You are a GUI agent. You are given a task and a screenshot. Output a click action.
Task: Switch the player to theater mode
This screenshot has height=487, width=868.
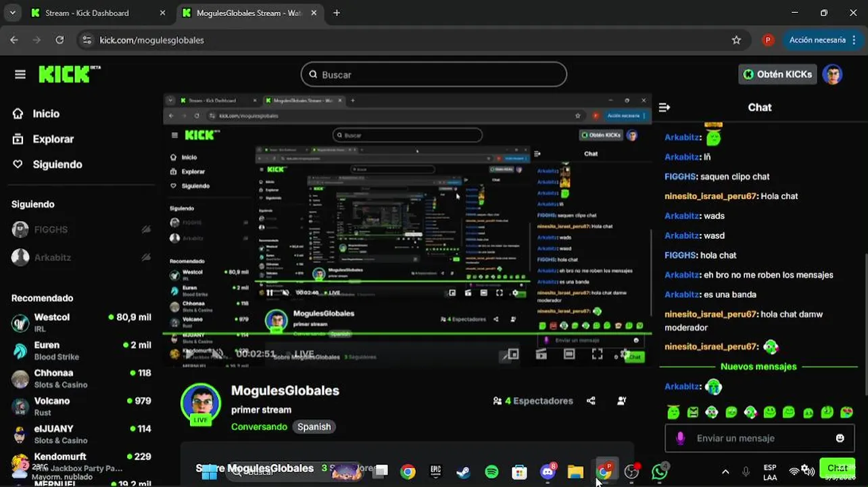(x=569, y=354)
